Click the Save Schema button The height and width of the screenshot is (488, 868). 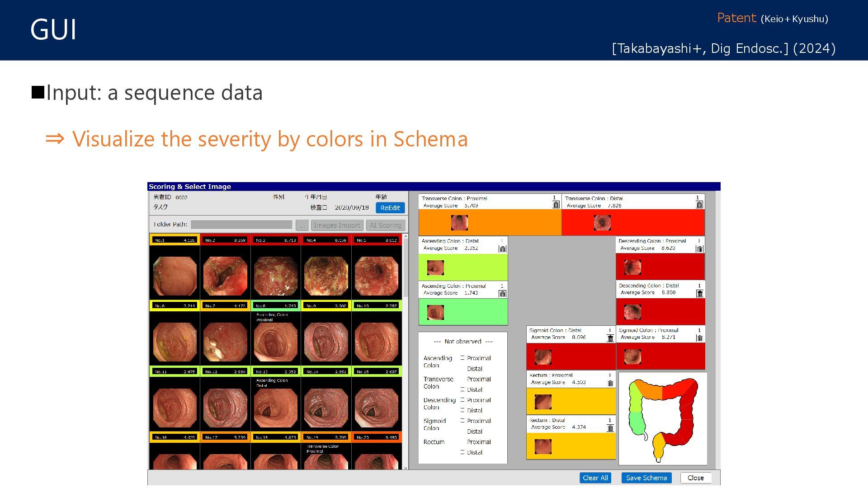646,478
